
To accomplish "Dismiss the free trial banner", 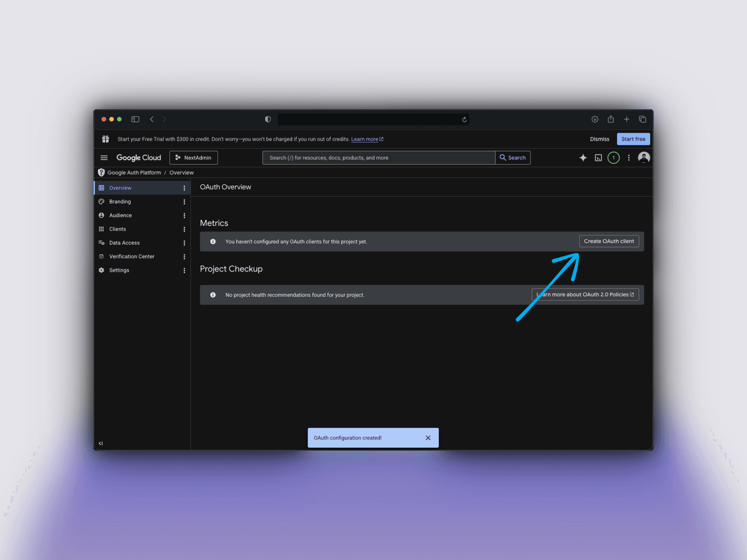I will 600,139.
